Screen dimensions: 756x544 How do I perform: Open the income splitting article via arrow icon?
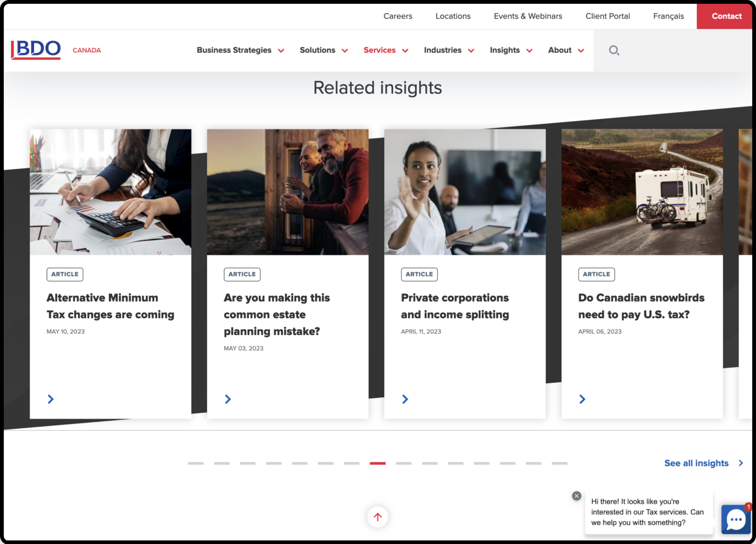pyautogui.click(x=405, y=399)
